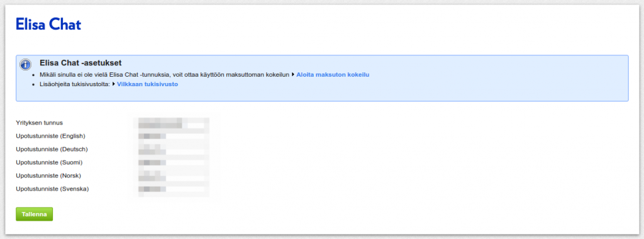Click the blue info icon in settings box
Viewport: 644px width, 239px height.
[25, 65]
